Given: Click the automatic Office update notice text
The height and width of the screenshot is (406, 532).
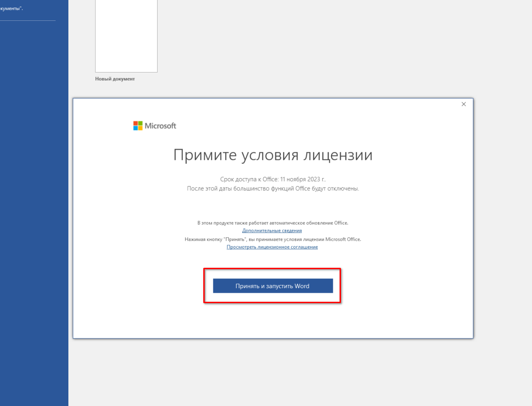Looking at the screenshot, I should click(273, 223).
